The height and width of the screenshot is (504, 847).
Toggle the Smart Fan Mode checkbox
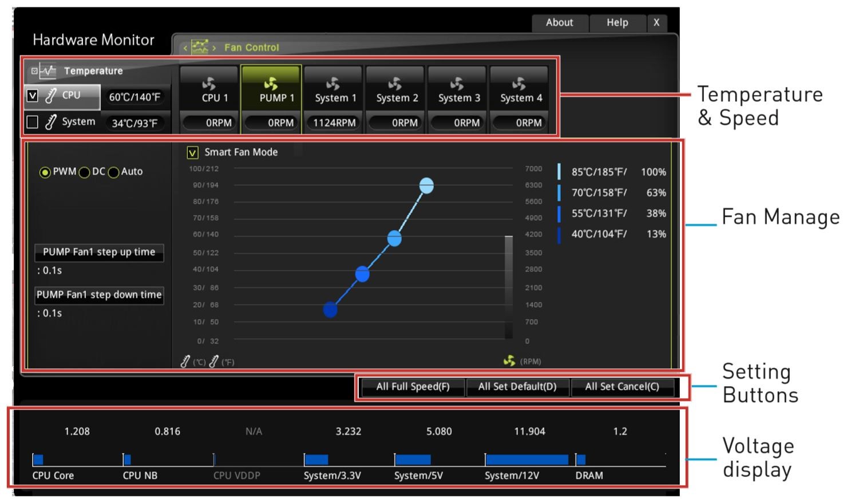tap(193, 153)
